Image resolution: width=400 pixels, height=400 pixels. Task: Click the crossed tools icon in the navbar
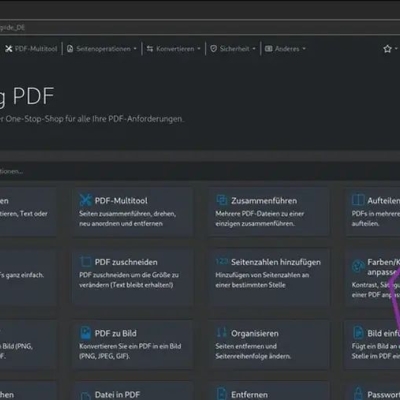[9, 49]
